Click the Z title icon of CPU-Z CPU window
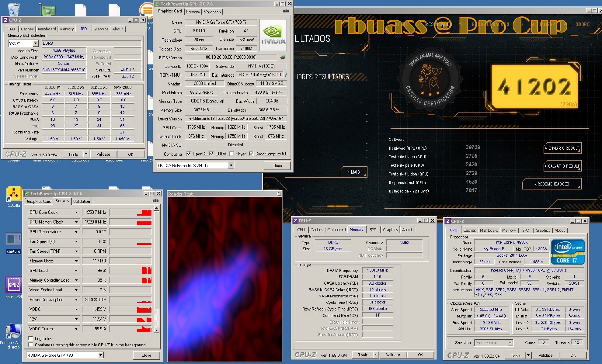Image resolution: width=602 pixels, height=364 pixels. [x=448, y=221]
